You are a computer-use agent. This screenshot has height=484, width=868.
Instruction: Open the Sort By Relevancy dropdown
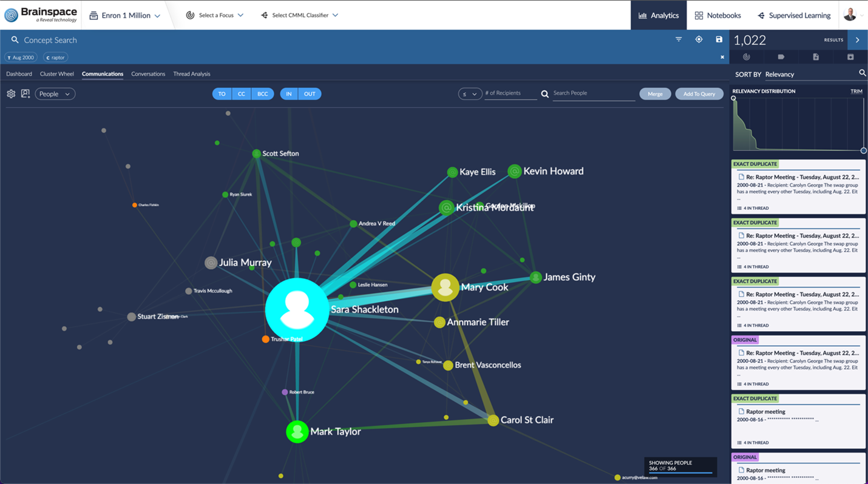810,74
